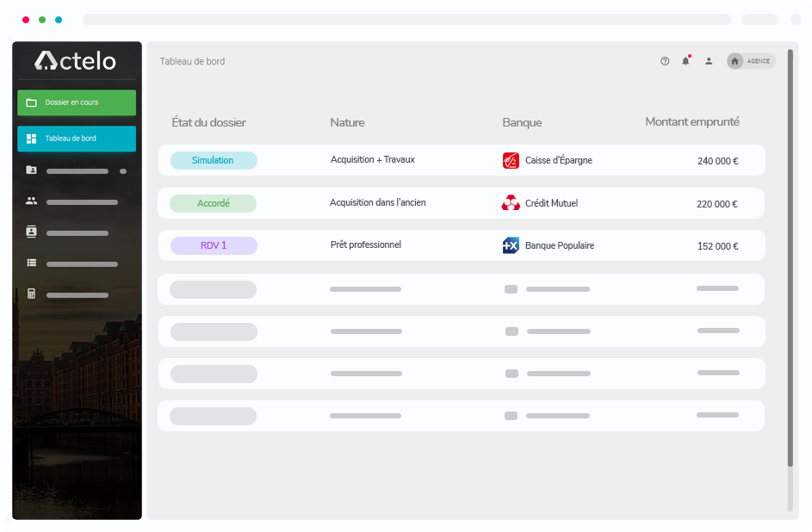Click 'Caisse d'Épargne' bank name
This screenshot has width=812, height=532.
pyautogui.click(x=559, y=160)
